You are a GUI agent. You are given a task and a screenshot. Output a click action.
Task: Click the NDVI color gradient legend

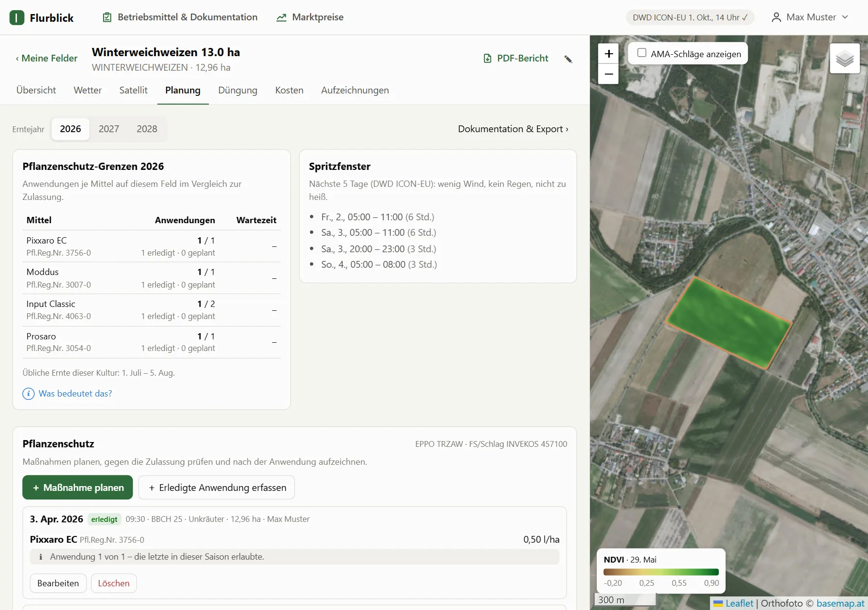(661, 572)
